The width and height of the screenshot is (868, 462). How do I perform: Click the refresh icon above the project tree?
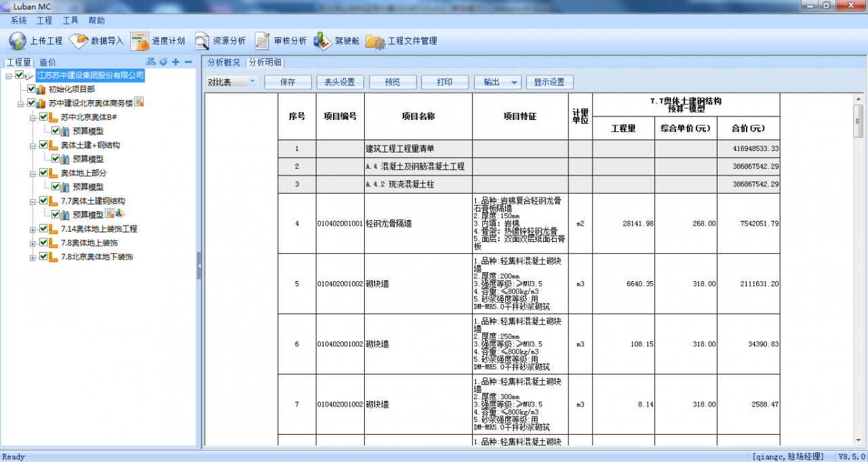coord(163,61)
